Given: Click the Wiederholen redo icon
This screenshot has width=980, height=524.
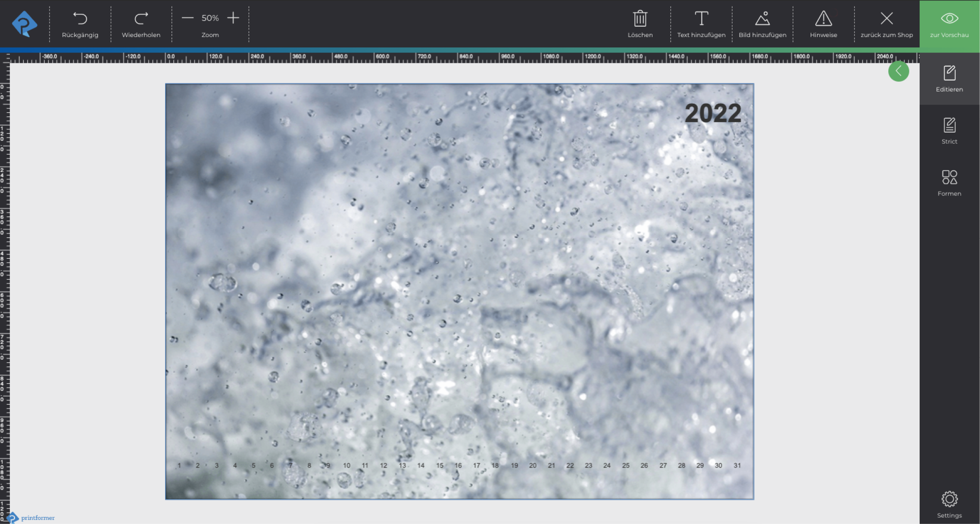Looking at the screenshot, I should (x=141, y=19).
